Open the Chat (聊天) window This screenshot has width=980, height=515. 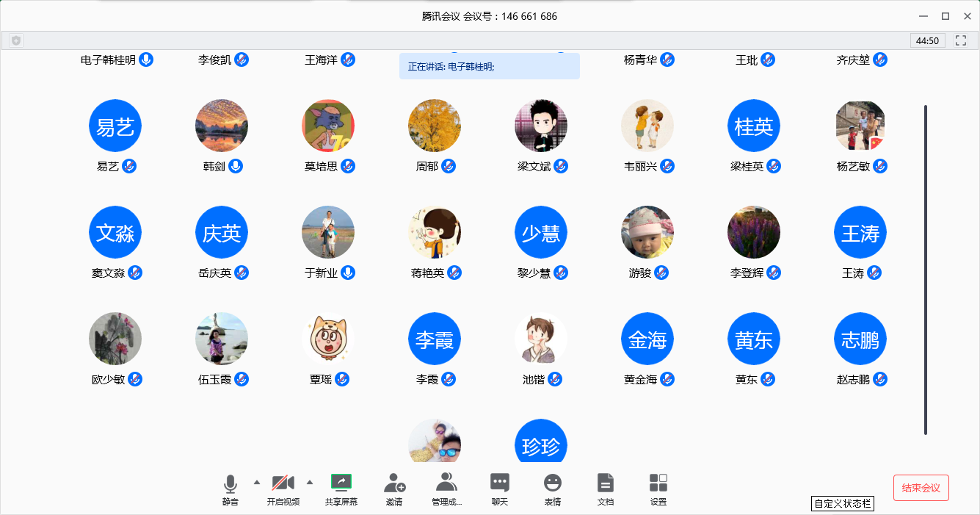tap(500, 483)
